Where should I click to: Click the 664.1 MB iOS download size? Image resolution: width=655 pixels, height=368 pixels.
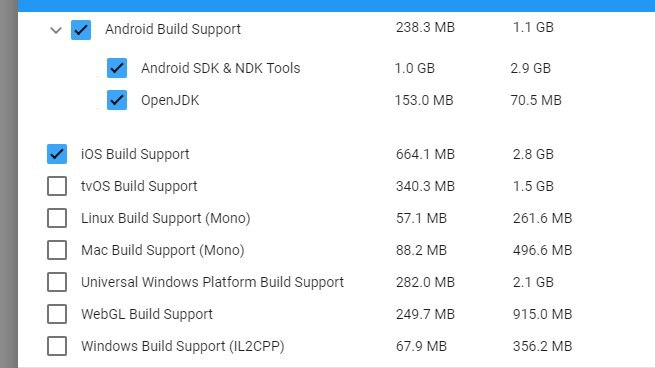click(x=425, y=154)
